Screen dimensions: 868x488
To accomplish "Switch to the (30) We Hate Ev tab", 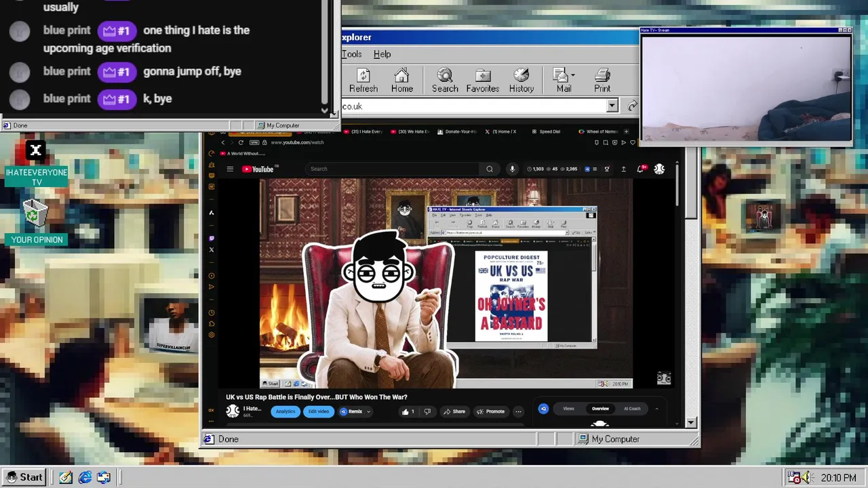I will coord(410,131).
